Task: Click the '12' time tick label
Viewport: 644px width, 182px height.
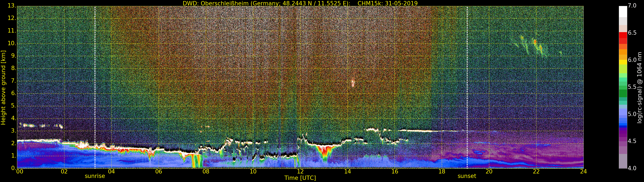Action: coord(300,171)
